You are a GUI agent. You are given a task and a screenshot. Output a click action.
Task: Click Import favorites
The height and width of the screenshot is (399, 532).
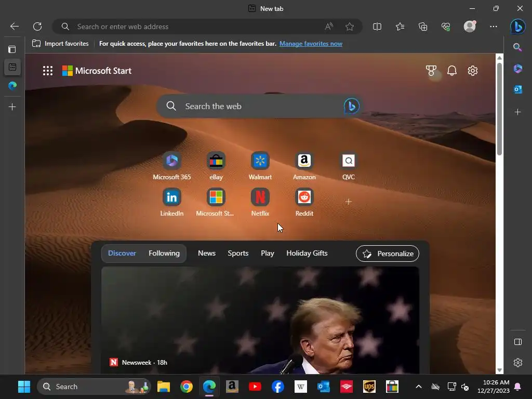60,44
